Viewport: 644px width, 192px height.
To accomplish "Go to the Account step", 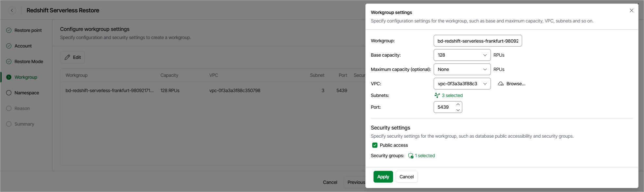I will pyautogui.click(x=23, y=46).
